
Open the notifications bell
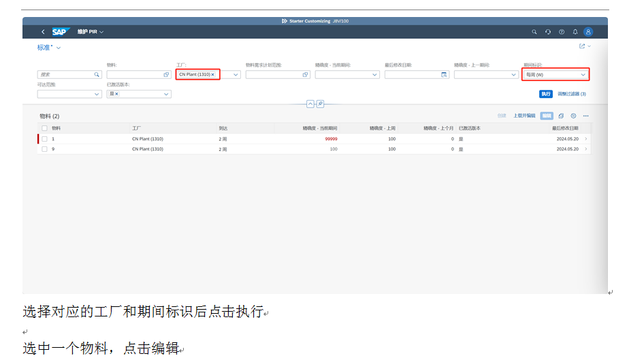click(575, 32)
